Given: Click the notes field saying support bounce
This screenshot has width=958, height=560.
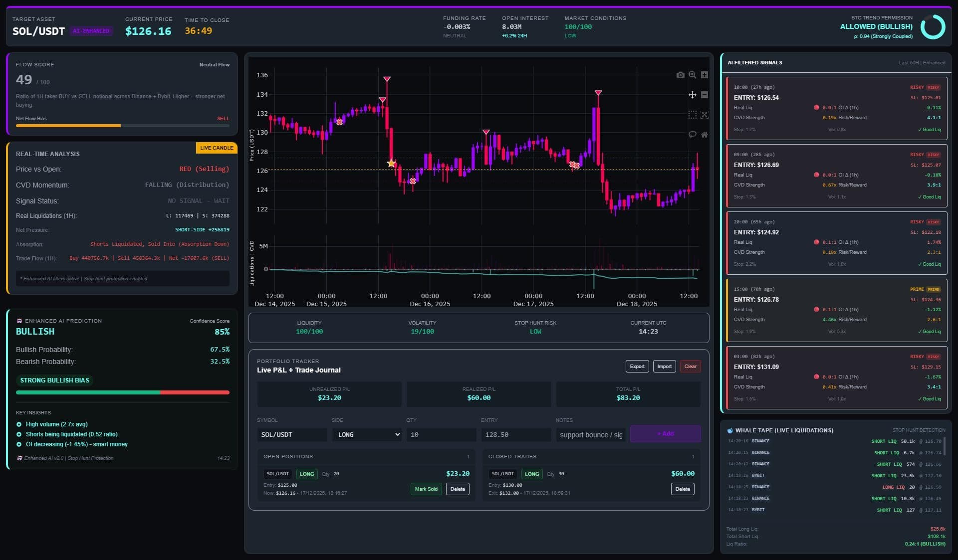Looking at the screenshot, I should [591, 434].
